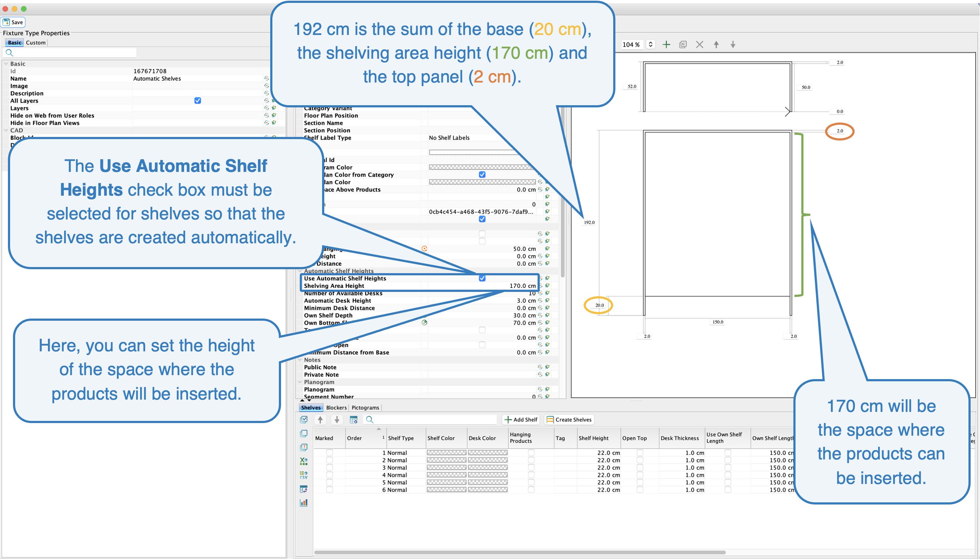Click the CSV export icon
Image resolution: width=980 pixels, height=560 pixels.
pos(304,475)
